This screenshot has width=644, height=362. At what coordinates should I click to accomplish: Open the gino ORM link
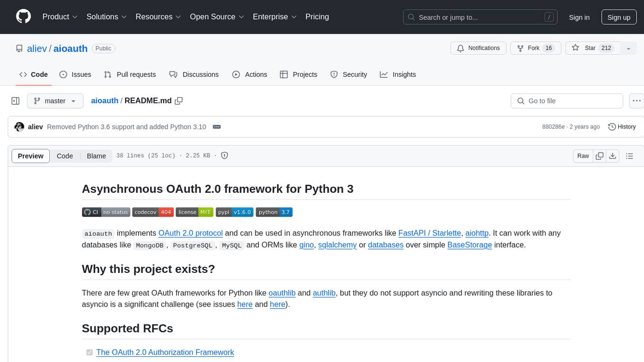[306, 245]
